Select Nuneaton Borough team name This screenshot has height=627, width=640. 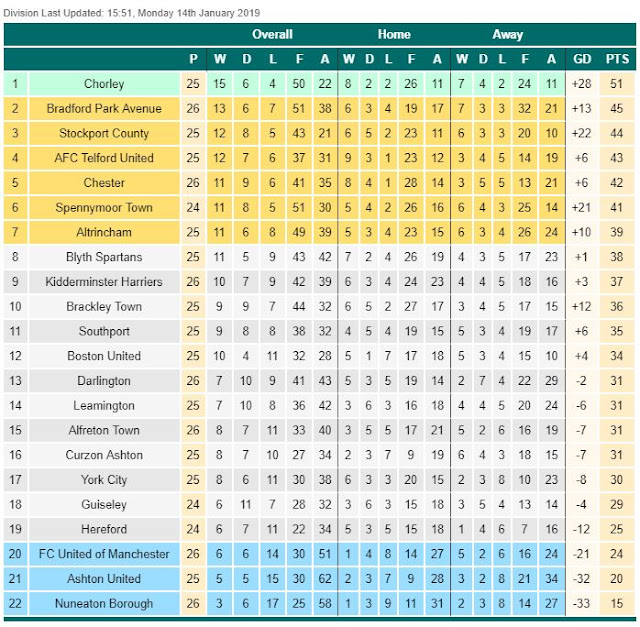tap(104, 603)
